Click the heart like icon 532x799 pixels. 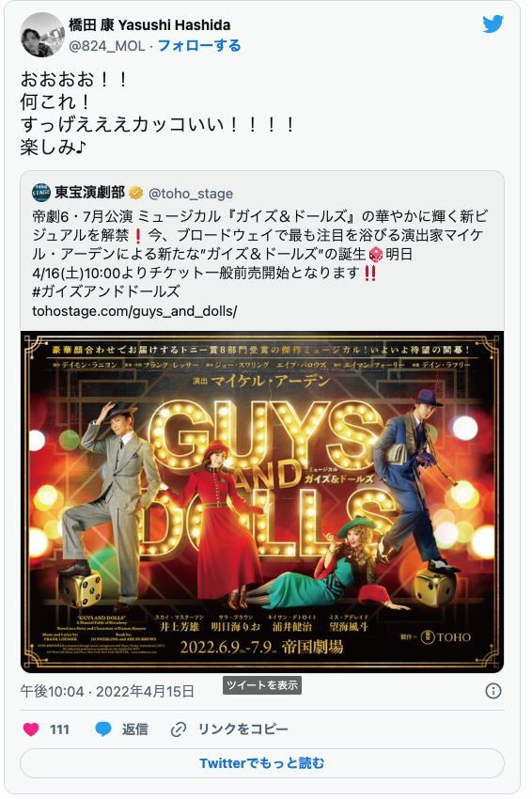click(x=31, y=729)
